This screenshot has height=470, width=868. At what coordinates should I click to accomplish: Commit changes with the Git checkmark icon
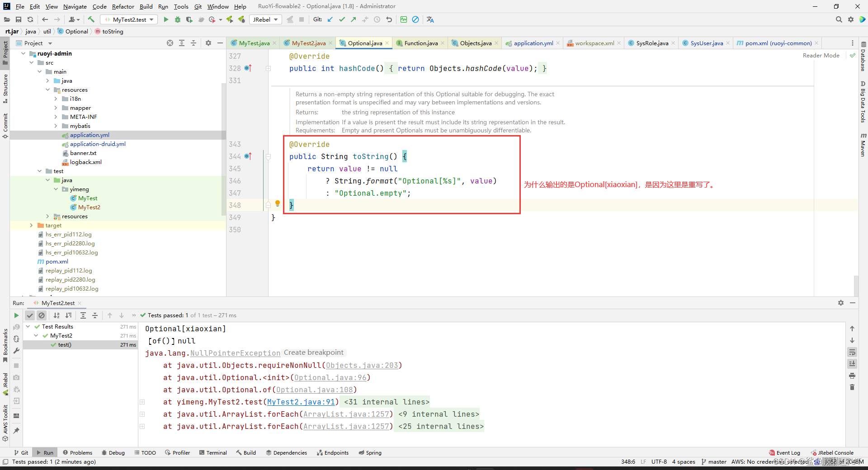click(342, 19)
